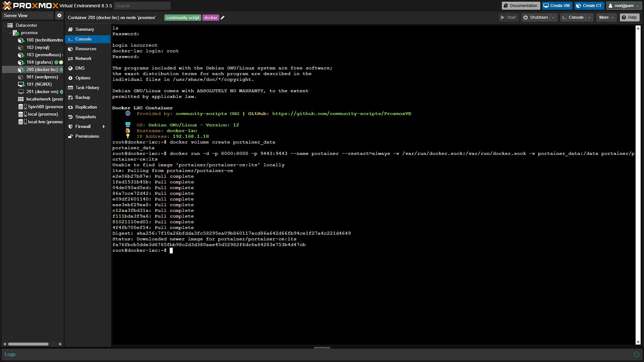This screenshot has width=644, height=362.
Task: Select the 102 (mysql) container
Action: click(34, 48)
